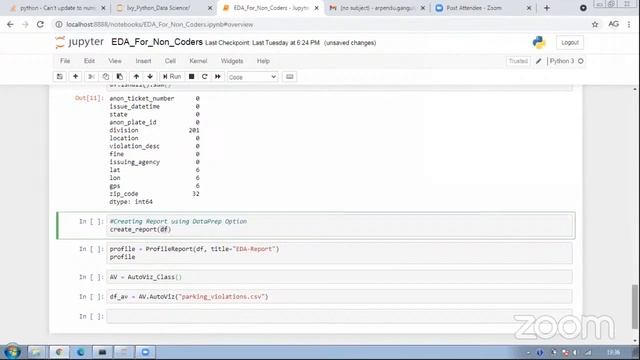The height and width of the screenshot is (360, 640).
Task: Switch to the Gmail no subject tab
Action: (376, 8)
